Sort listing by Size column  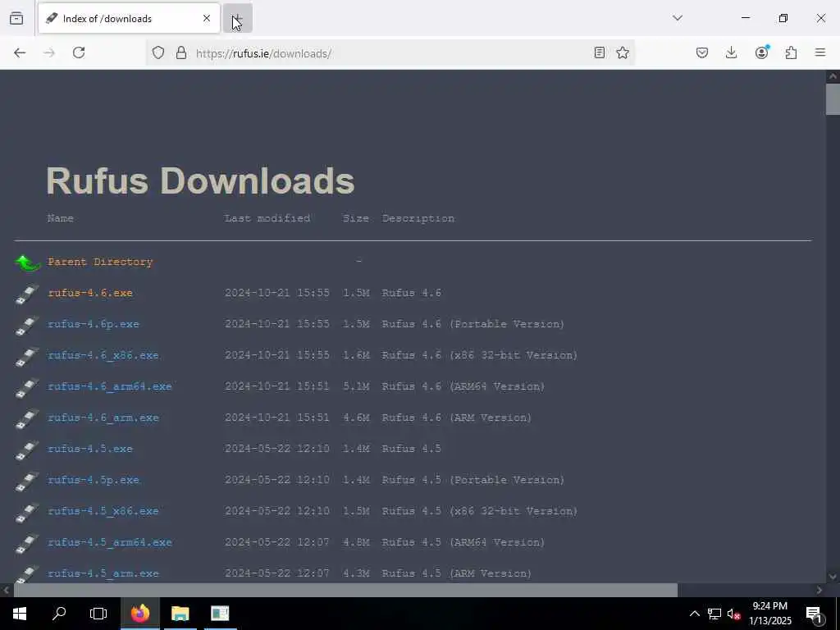pyautogui.click(x=356, y=218)
